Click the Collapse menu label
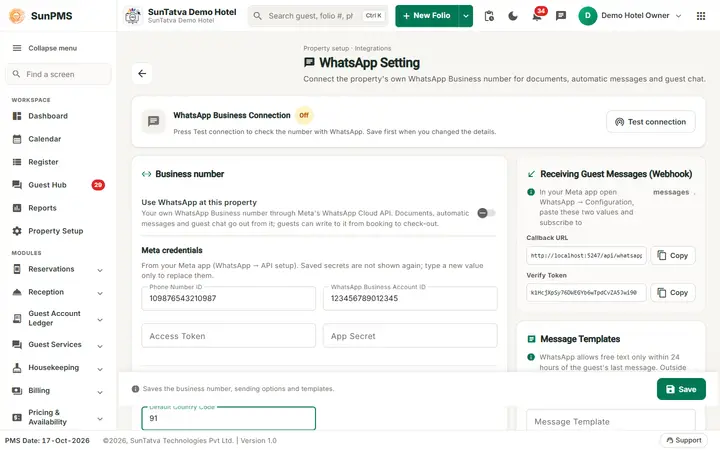Screen dimensions: 720x450 (52, 48)
